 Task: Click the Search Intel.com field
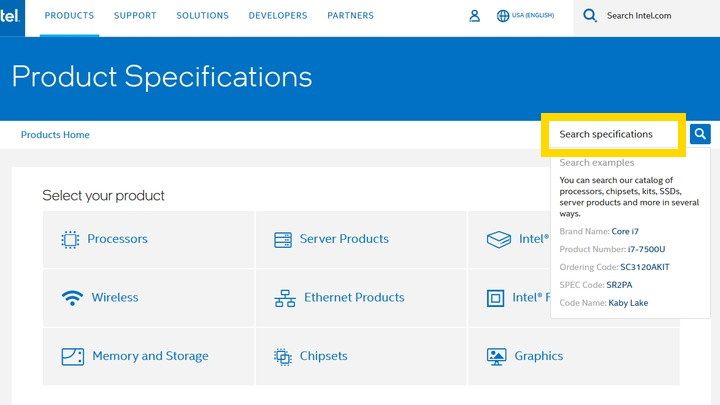coord(653,16)
